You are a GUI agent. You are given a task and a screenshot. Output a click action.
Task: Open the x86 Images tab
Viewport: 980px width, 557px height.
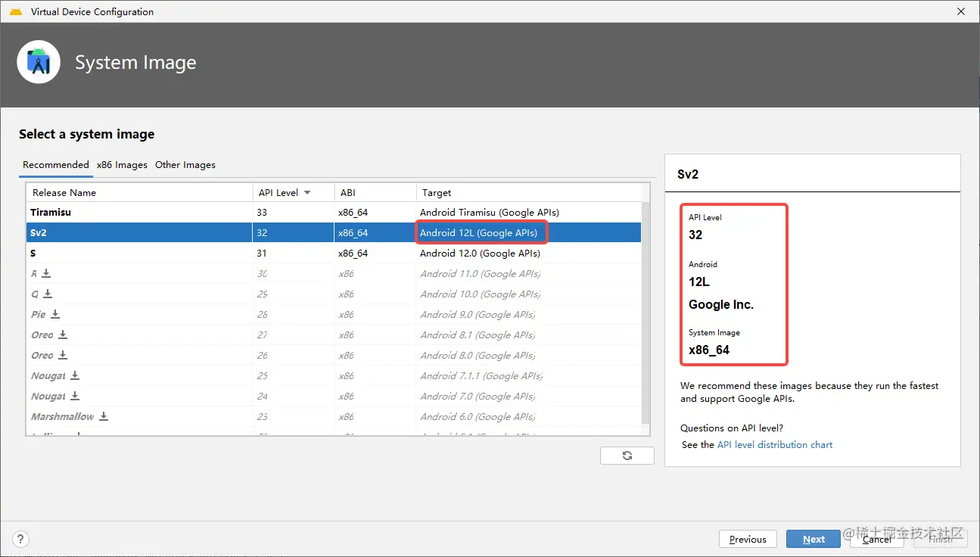tap(122, 165)
